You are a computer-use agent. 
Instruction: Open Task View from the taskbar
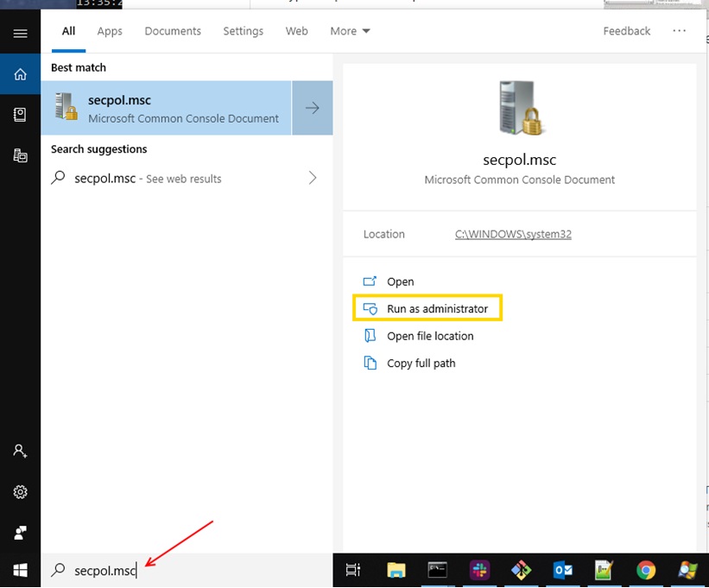point(353,570)
